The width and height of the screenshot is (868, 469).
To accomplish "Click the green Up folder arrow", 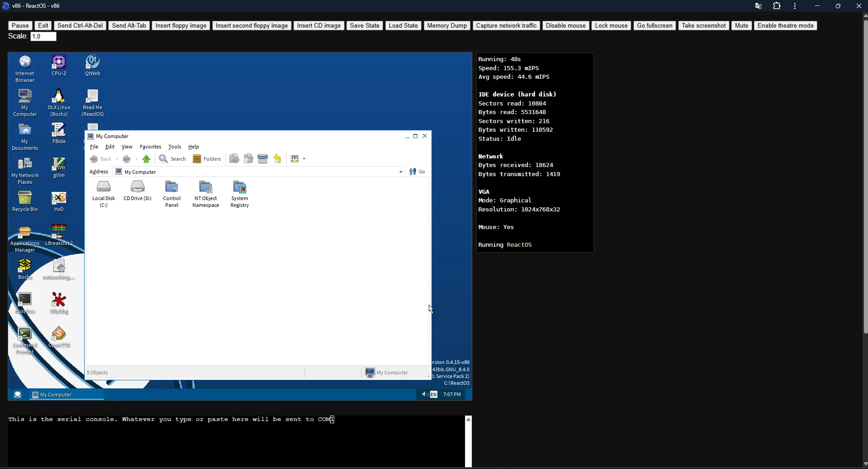I will tap(146, 159).
